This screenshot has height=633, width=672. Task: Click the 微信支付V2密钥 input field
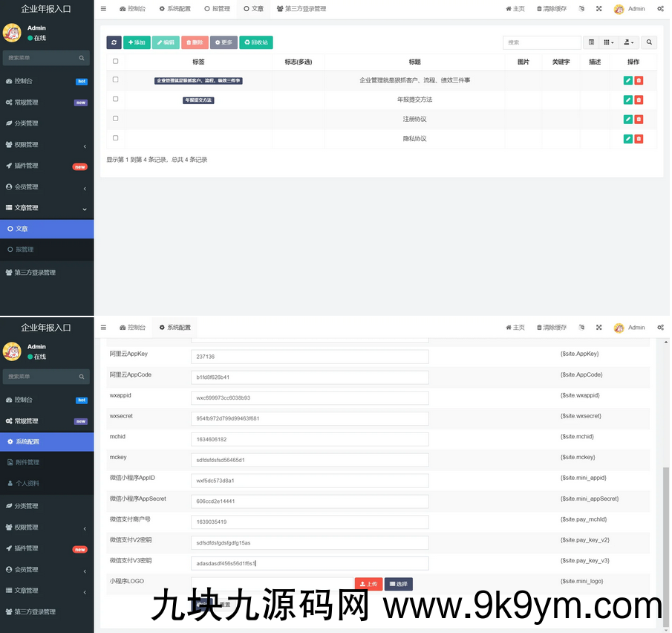(x=310, y=543)
